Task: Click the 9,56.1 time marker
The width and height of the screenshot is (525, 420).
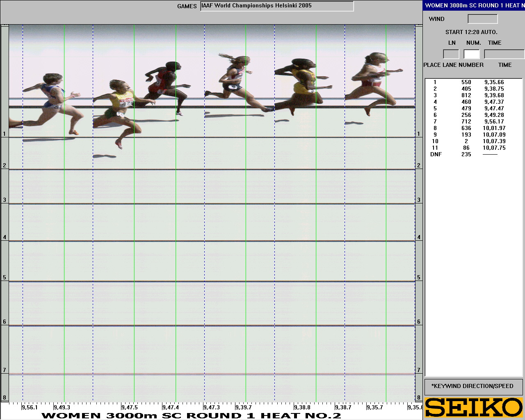Action: (30, 407)
